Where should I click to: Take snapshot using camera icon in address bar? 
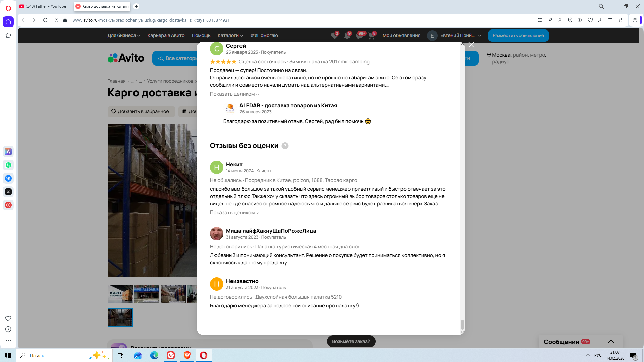[560, 20]
